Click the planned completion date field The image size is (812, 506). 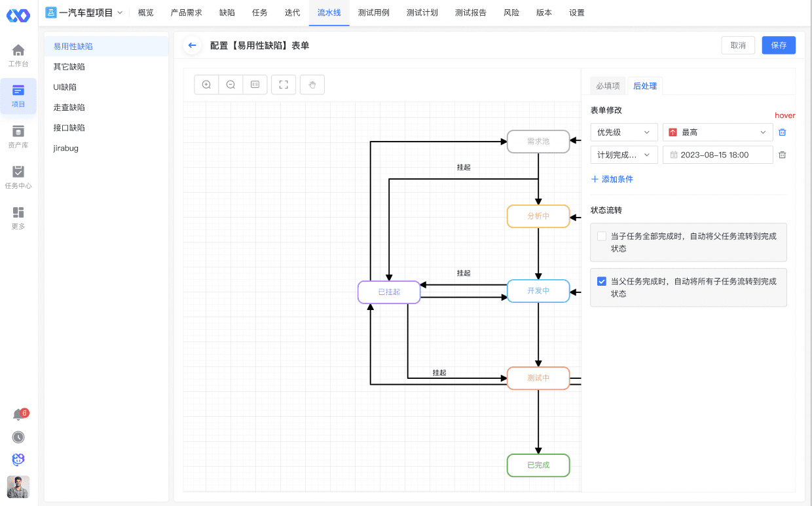coord(717,155)
